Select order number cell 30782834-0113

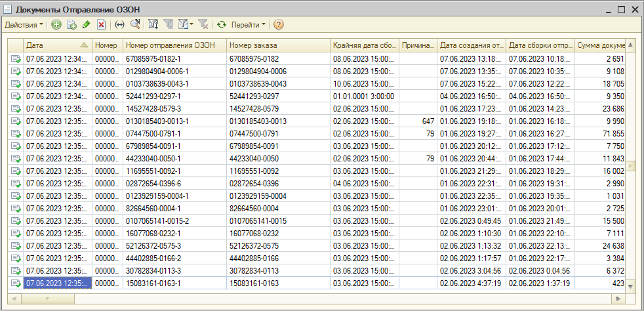pos(279,271)
